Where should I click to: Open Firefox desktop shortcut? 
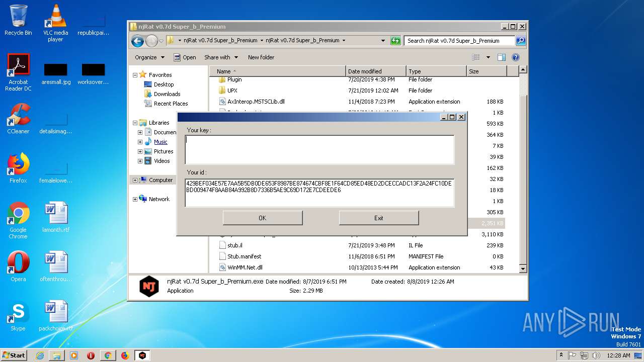[x=18, y=168]
